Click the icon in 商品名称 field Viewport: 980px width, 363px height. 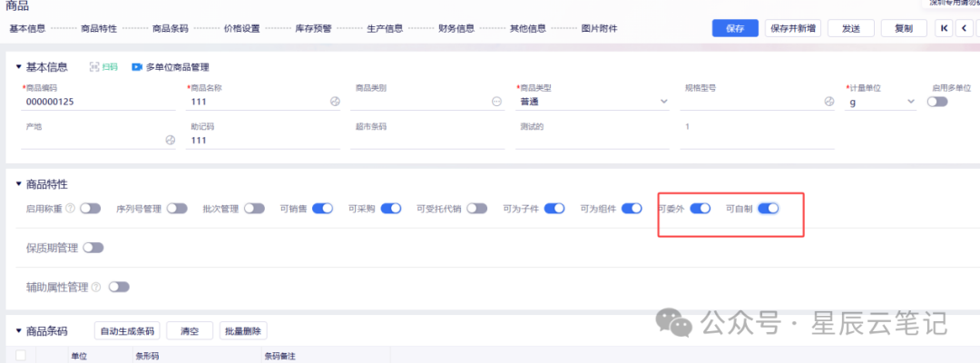coord(335,102)
